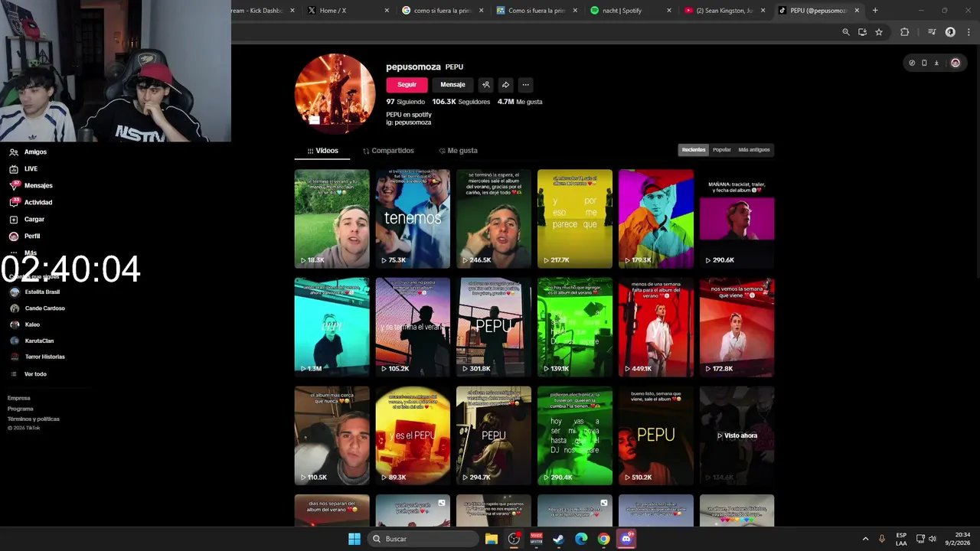
Task: Go to LIVE in the TikTok sidebar
Action: [24, 169]
